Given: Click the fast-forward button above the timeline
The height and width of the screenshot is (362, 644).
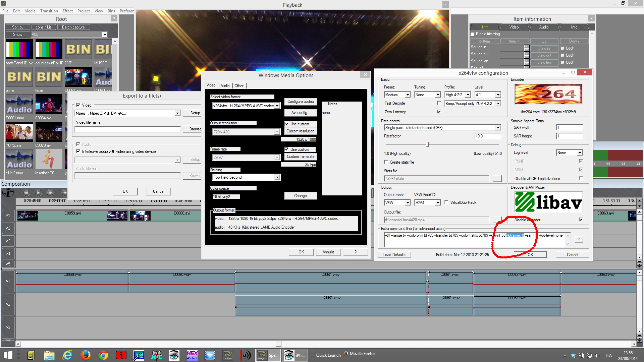Looking at the screenshot, I should click(50, 192).
